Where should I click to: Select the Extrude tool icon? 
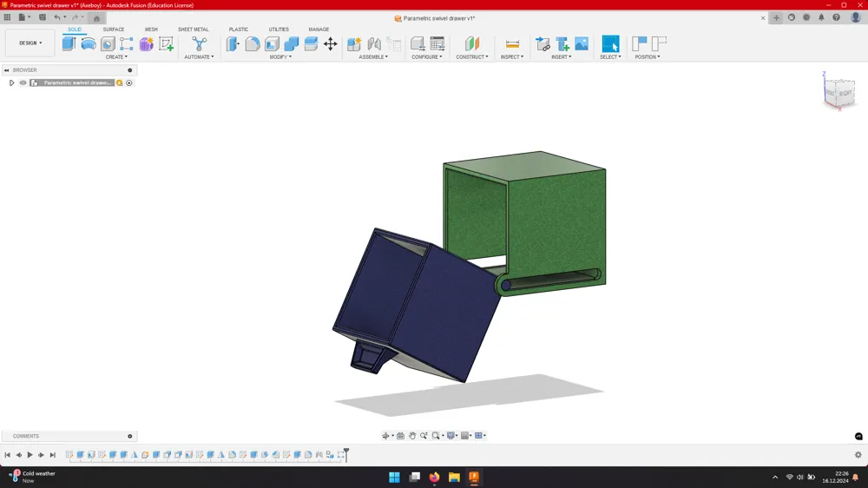69,43
